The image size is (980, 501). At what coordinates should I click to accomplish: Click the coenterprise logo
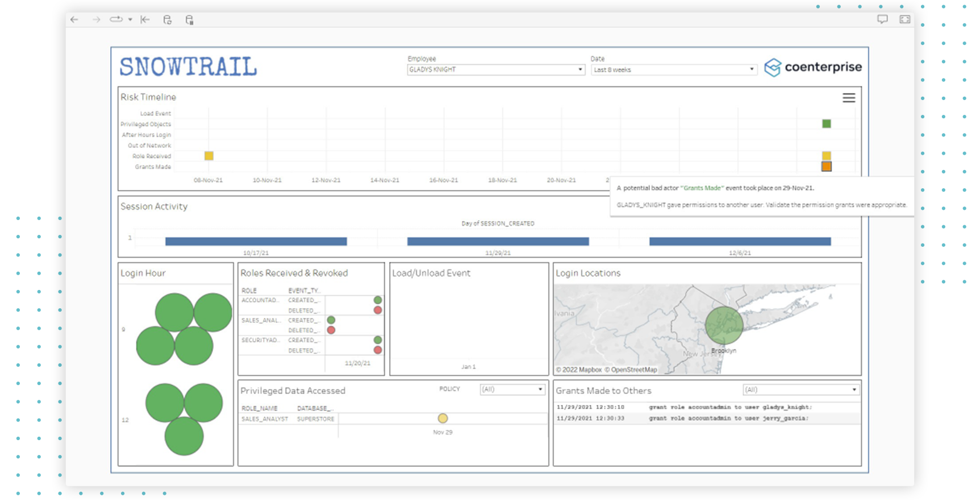tap(813, 67)
